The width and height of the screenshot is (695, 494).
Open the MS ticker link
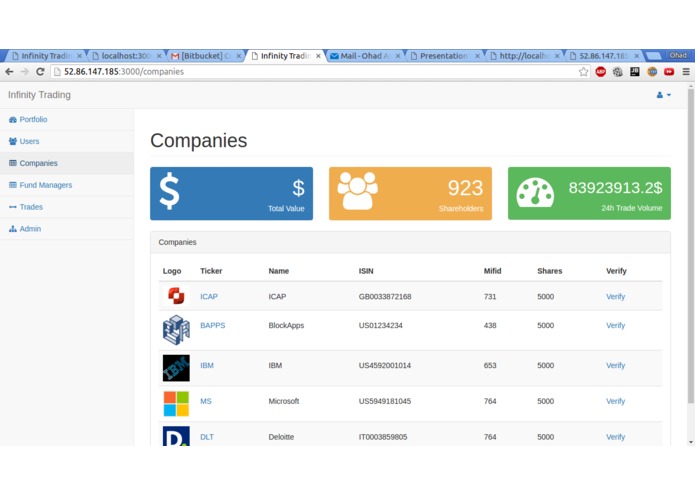(x=206, y=401)
